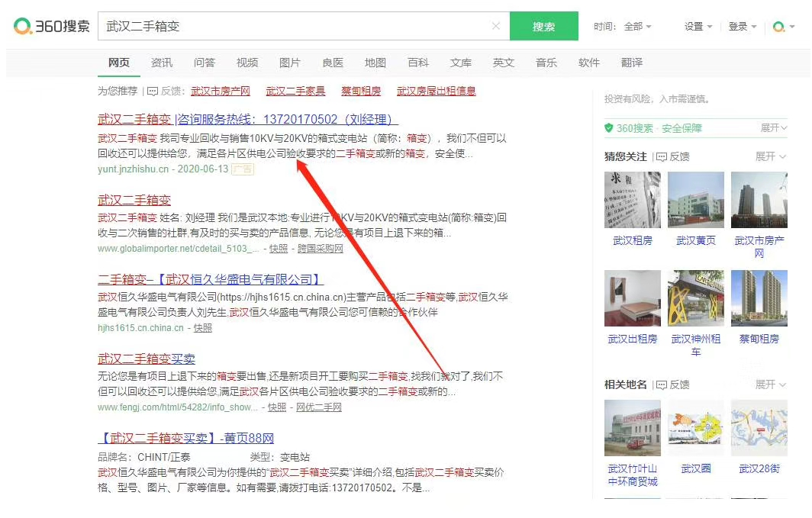Click the 360搜索 logo
This screenshot has width=812, height=518.
52,26
